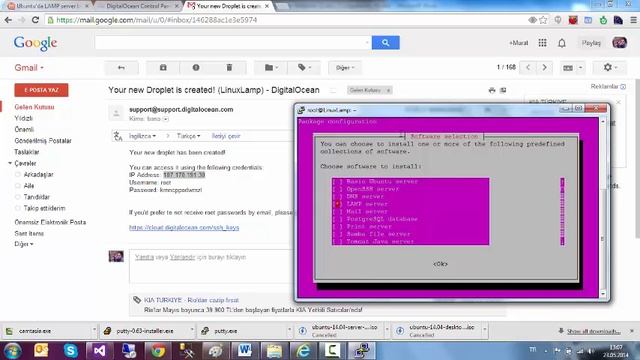Reload the page in Chrome
The width and height of the screenshot is (640, 360).
[x=35, y=20]
